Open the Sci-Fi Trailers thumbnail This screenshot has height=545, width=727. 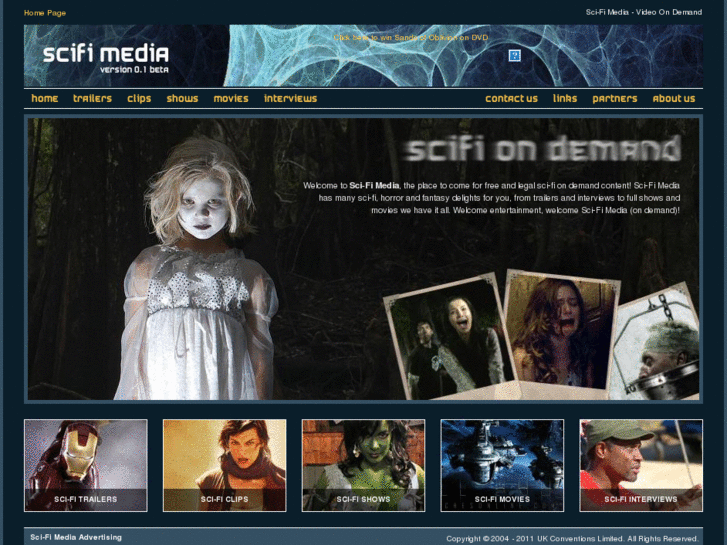click(x=86, y=465)
